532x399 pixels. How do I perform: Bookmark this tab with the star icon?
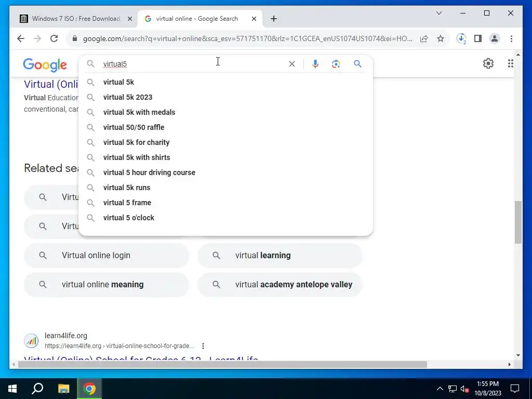point(441,38)
